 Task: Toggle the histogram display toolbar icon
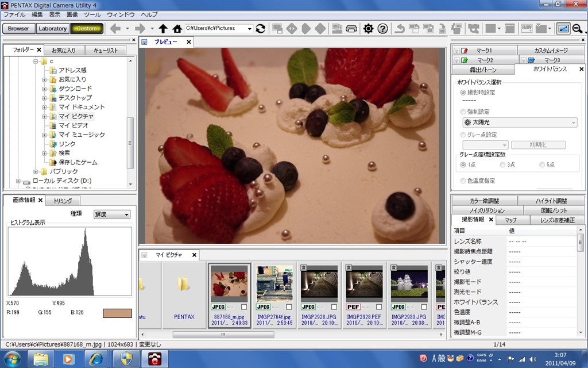563,29
